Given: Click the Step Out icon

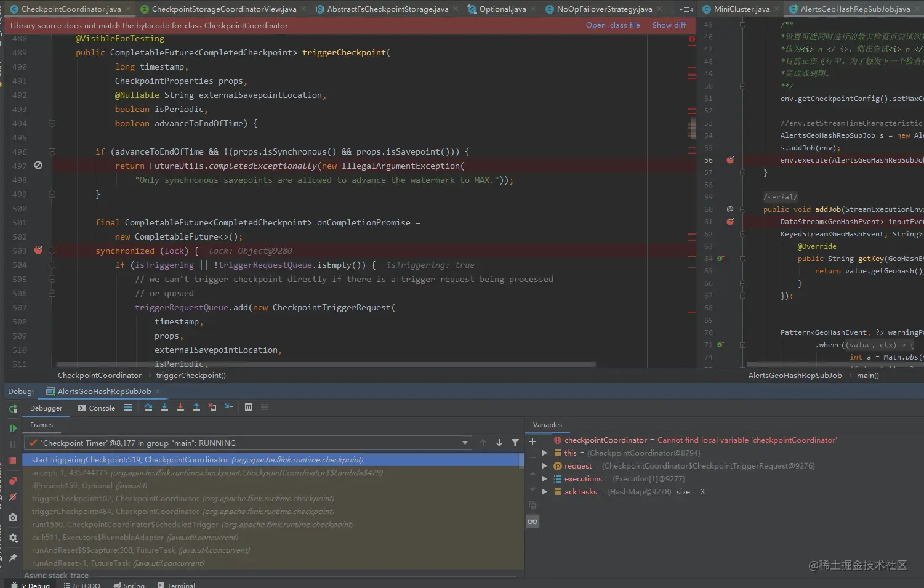Looking at the screenshot, I should coord(196,407).
